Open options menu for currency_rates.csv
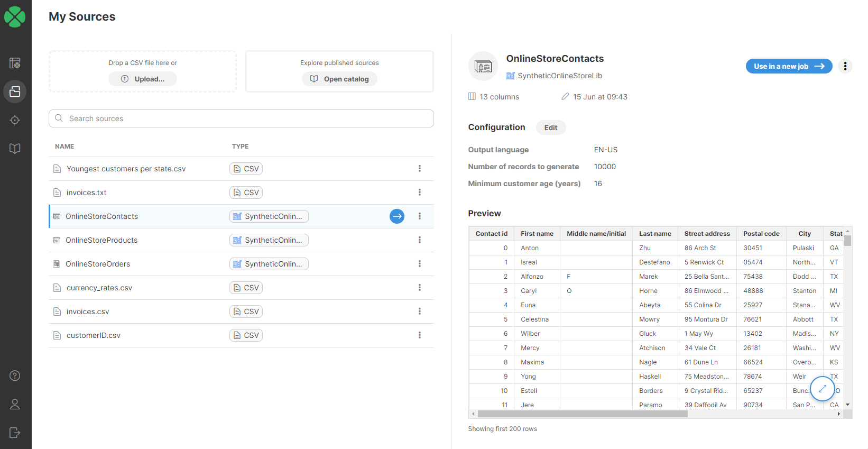Screen dimensions: 868x449 click(420, 288)
